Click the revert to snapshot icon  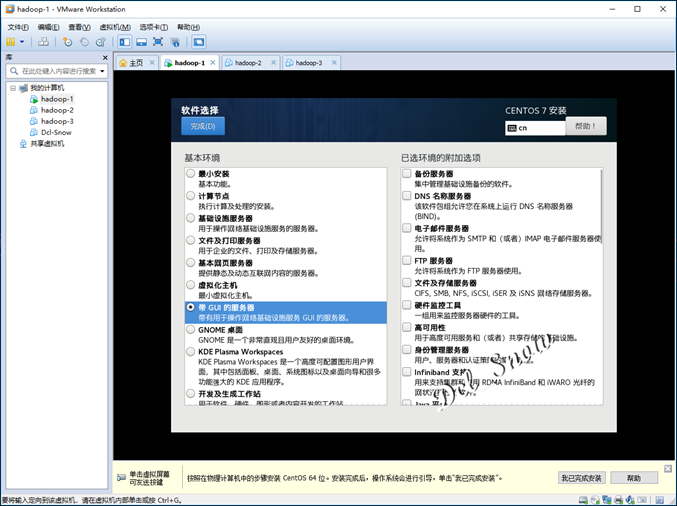click(x=84, y=42)
